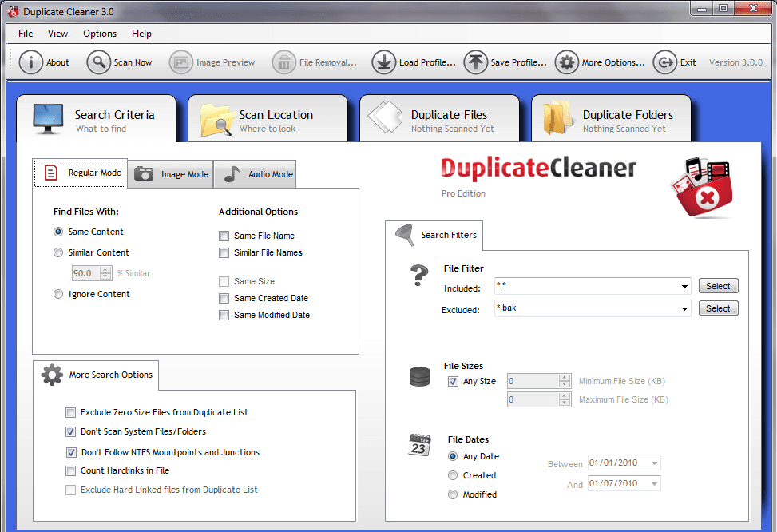
Task: Click the Duplicate Cleaner title bar app icon
Action: [x=13, y=11]
